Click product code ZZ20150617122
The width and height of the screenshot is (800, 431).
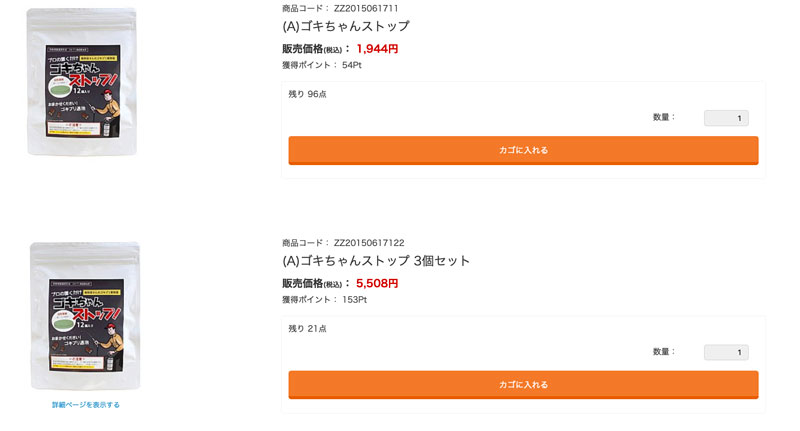[368, 242]
